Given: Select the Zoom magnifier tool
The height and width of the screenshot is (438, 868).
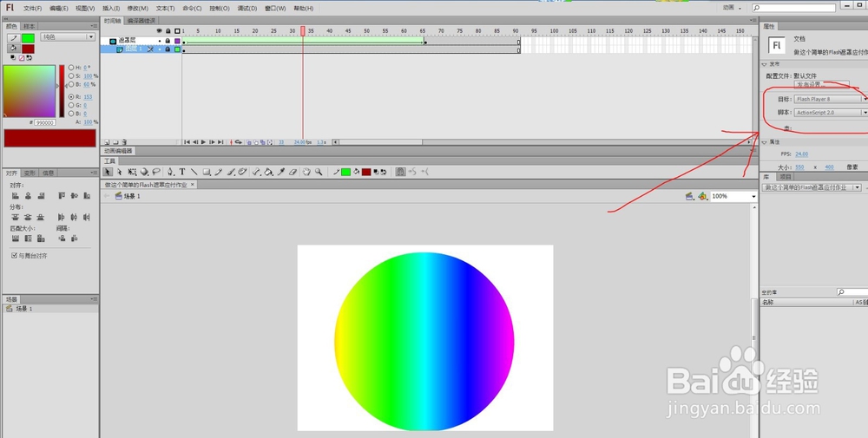Looking at the screenshot, I should [319, 172].
